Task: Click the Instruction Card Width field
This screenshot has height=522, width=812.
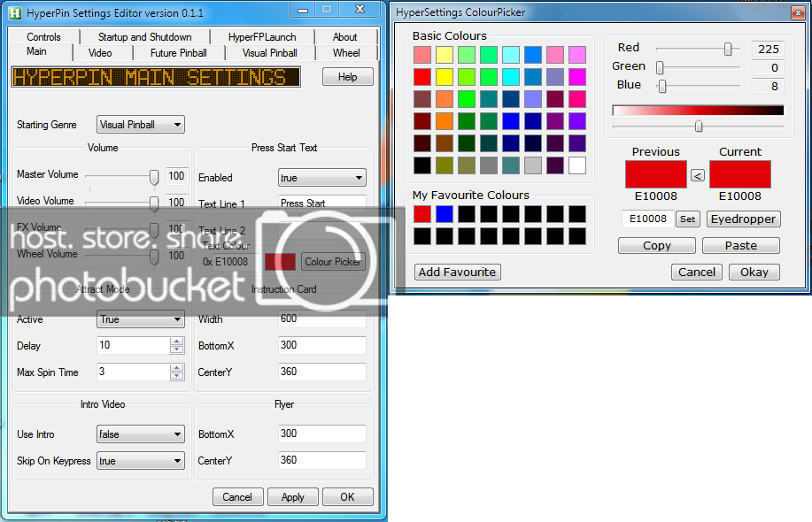Action: pos(321,319)
